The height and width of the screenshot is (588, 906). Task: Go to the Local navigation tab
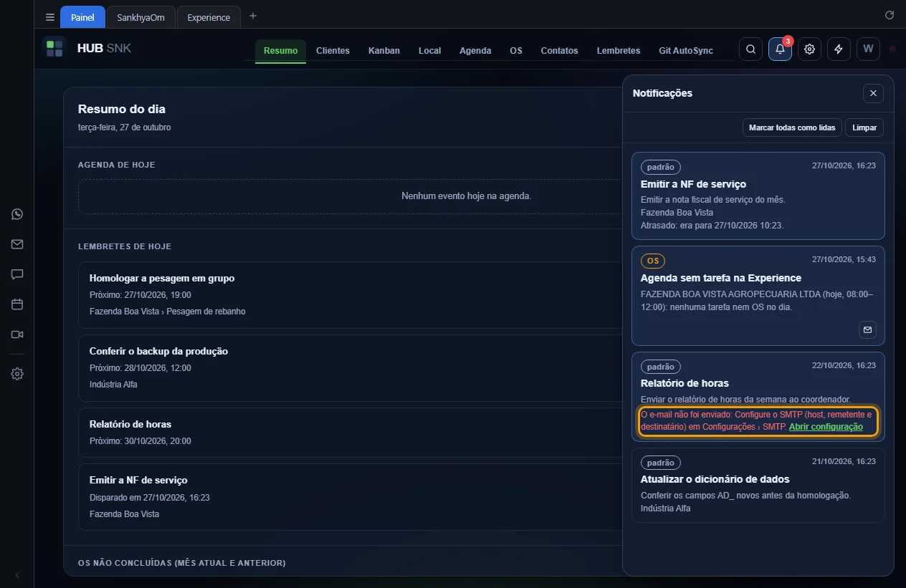click(x=429, y=51)
